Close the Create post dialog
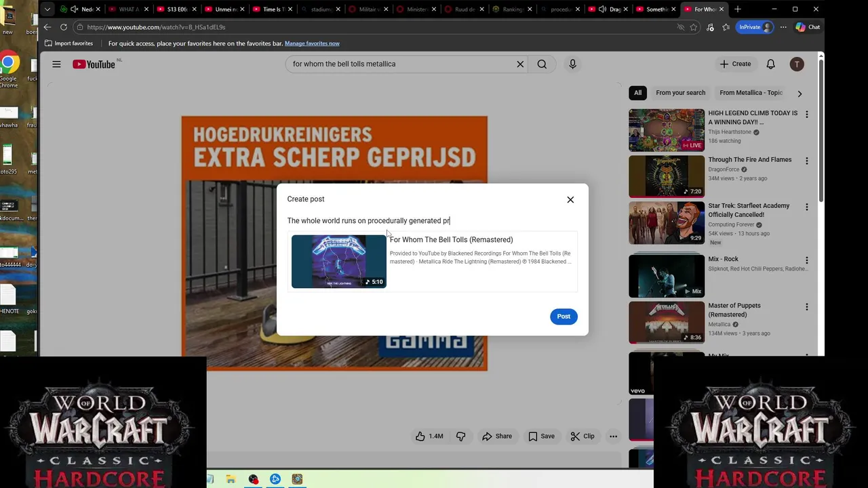The width and height of the screenshot is (868, 488). [570, 199]
